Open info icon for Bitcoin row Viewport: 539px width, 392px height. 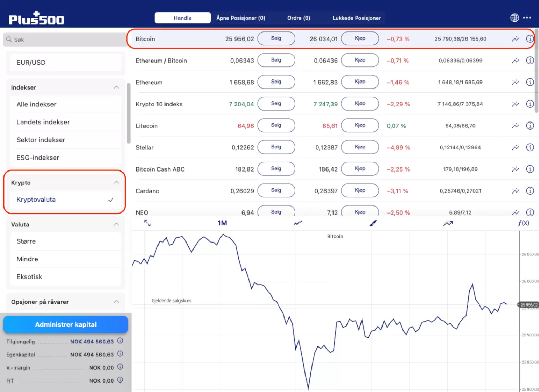[x=530, y=39]
